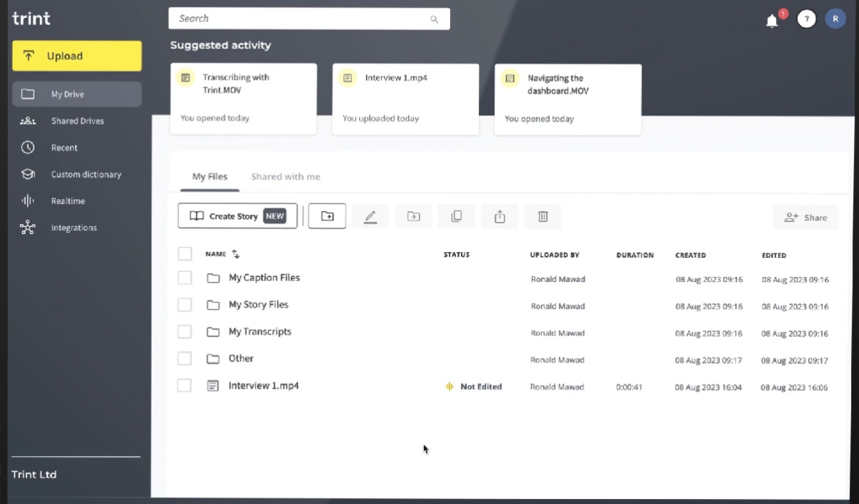This screenshot has width=859, height=504.
Task: Click the Share button
Action: point(805,218)
